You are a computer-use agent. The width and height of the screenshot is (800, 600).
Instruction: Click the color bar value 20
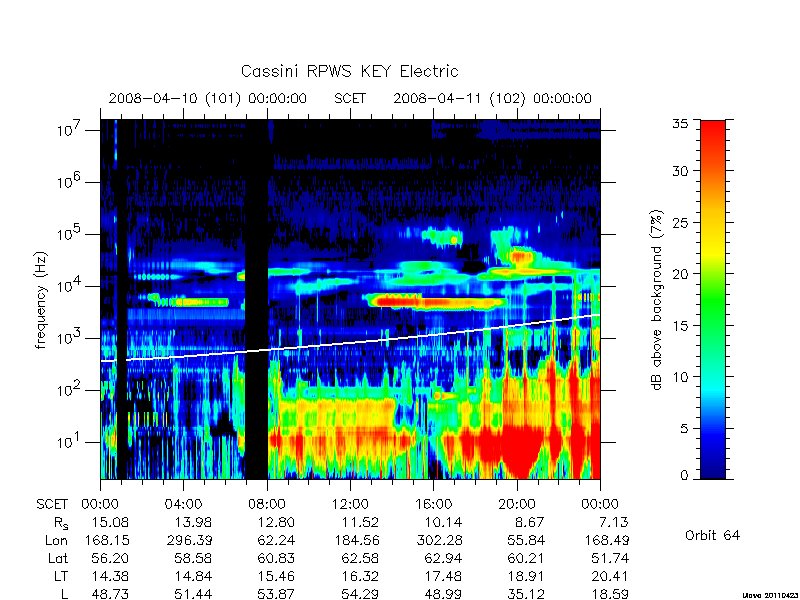681,273
